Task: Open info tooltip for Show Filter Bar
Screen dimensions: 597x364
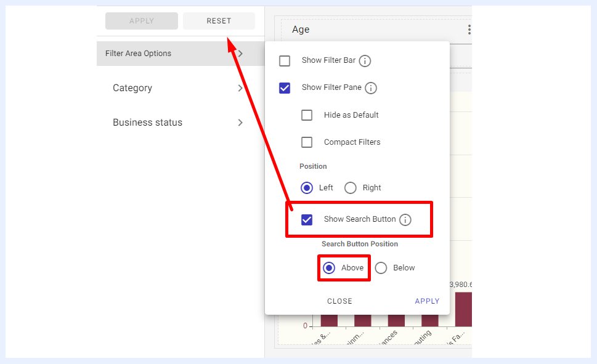Action: pyautogui.click(x=365, y=61)
